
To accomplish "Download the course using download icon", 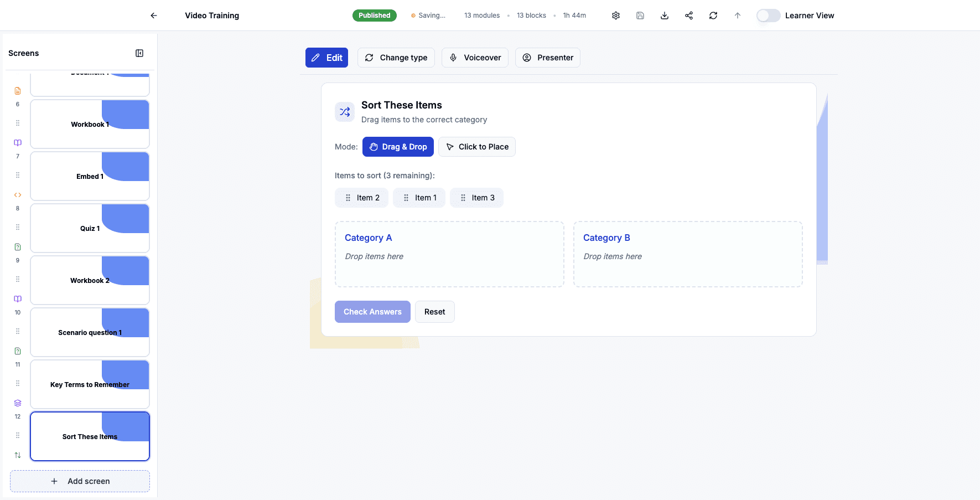I will 664,15.
